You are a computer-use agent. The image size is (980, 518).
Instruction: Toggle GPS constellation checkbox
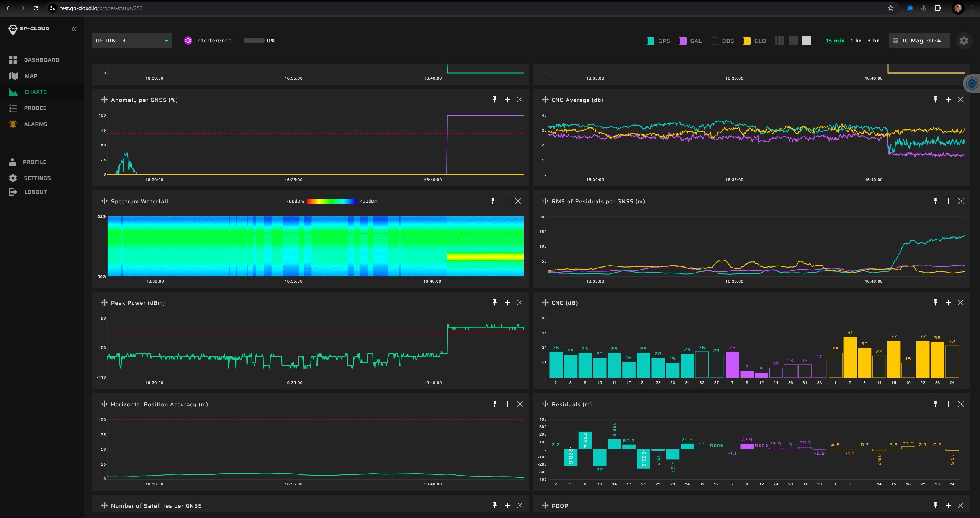650,41
